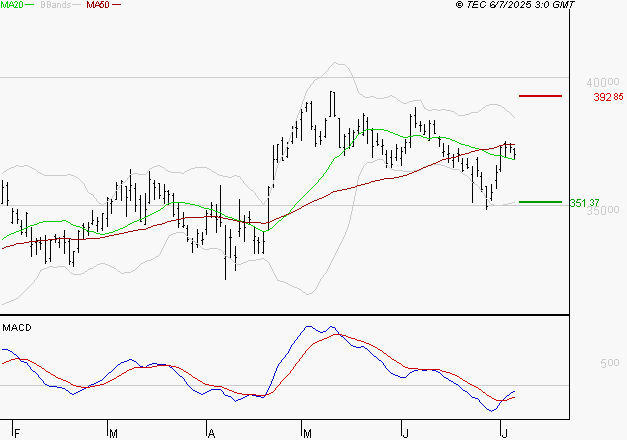Click the MACD panel label

pos(17,328)
